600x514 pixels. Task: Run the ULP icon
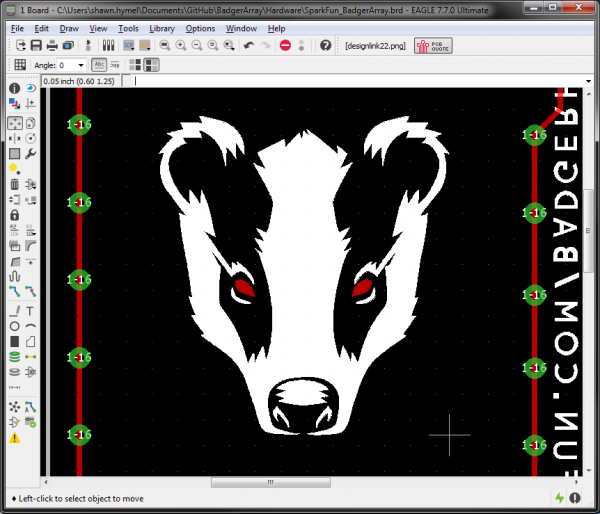tap(145, 46)
